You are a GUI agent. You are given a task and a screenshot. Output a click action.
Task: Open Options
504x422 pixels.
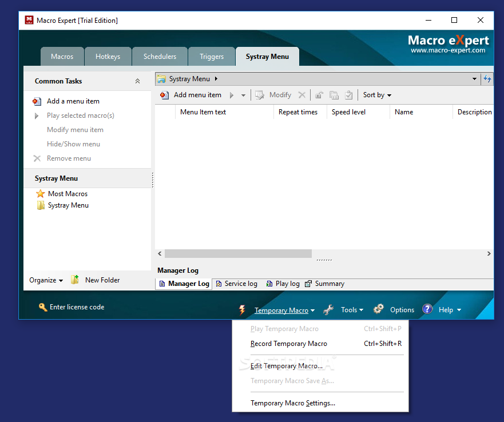tap(402, 310)
